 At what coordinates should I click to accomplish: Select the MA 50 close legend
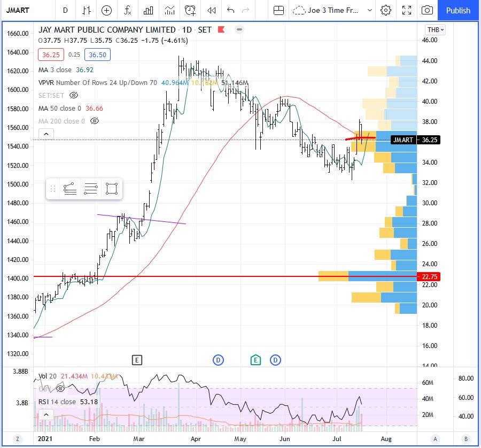[71, 109]
